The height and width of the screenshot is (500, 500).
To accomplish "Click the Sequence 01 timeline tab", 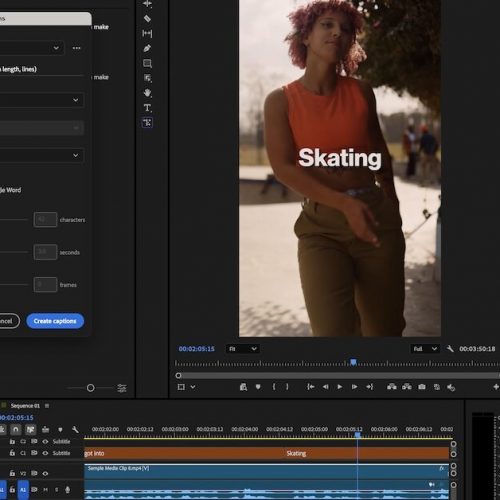I will coord(25,406).
